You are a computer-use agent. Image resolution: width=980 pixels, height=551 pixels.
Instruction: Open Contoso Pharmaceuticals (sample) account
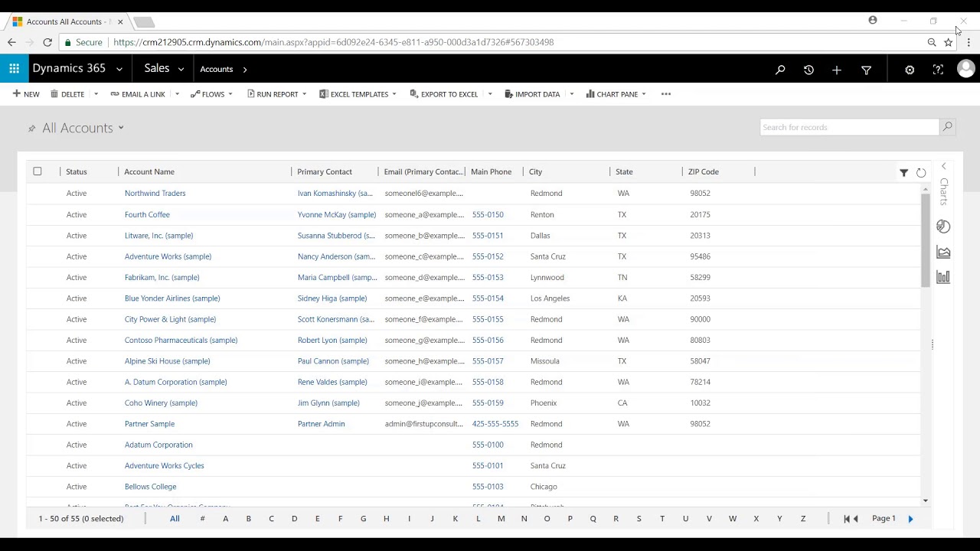click(181, 341)
